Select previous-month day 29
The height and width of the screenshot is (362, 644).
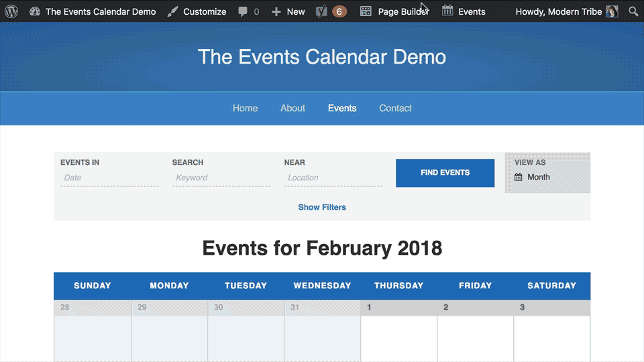click(x=142, y=308)
